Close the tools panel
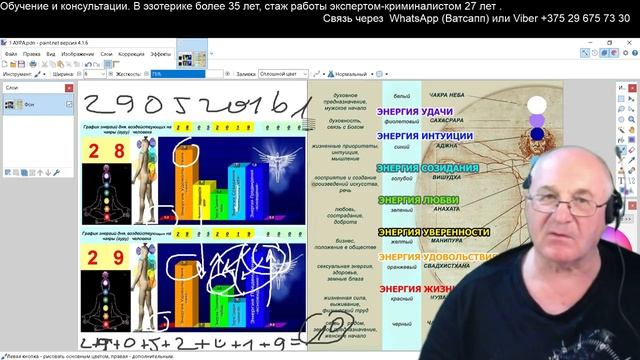This screenshot has height=360, width=640. [632, 88]
